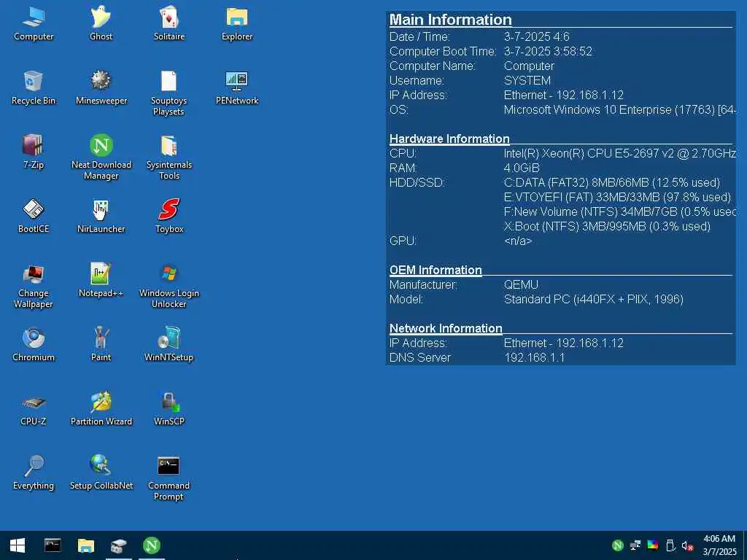Screen dimensions: 747x560
Task: Click the Username value SYSTEM
Action: click(527, 80)
